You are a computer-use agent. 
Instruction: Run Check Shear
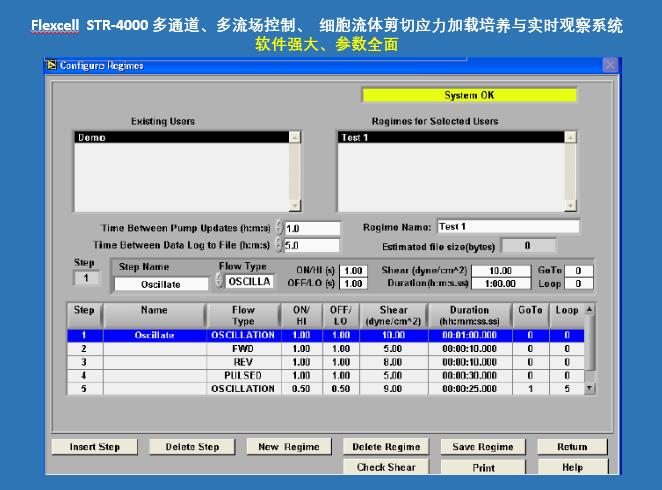(387, 467)
